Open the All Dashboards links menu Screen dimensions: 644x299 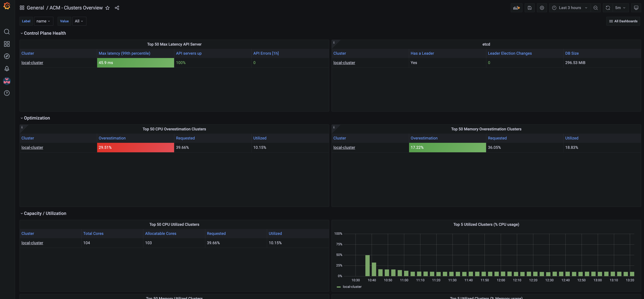tap(623, 21)
